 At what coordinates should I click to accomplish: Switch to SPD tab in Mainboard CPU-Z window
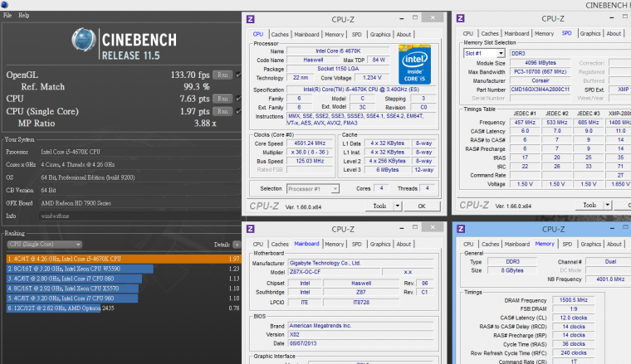pos(356,245)
